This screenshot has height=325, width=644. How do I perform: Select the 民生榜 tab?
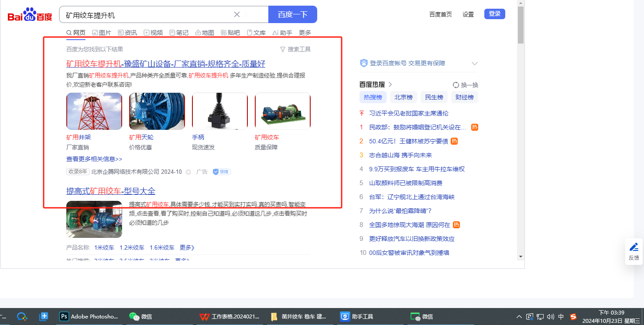tap(434, 97)
